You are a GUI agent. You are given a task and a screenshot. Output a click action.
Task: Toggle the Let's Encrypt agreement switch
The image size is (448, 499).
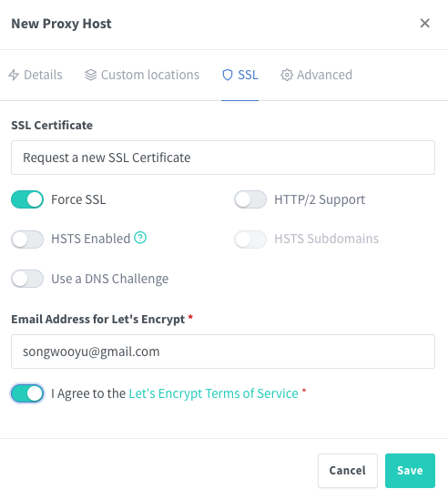(x=27, y=393)
